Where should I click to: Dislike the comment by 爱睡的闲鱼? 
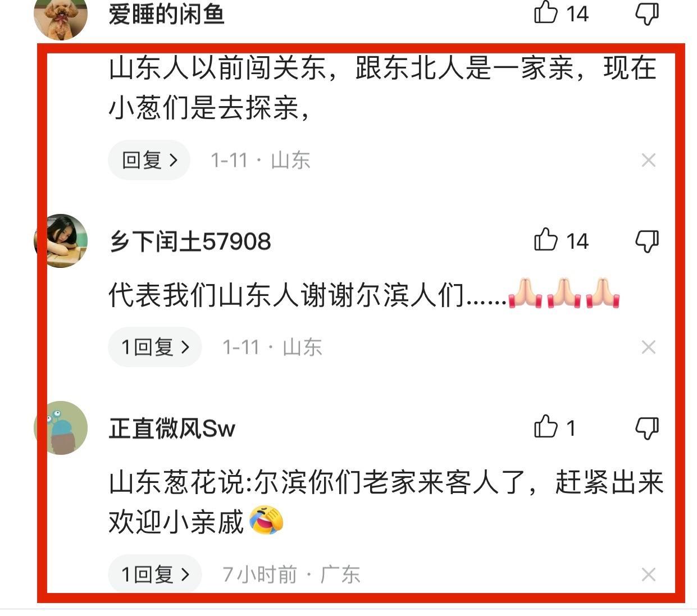point(646,13)
